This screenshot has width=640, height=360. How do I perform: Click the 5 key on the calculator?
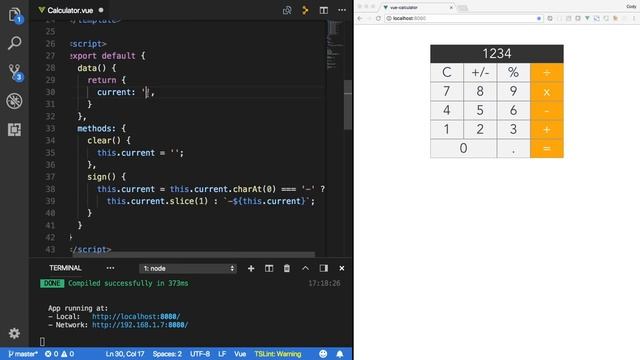point(480,110)
